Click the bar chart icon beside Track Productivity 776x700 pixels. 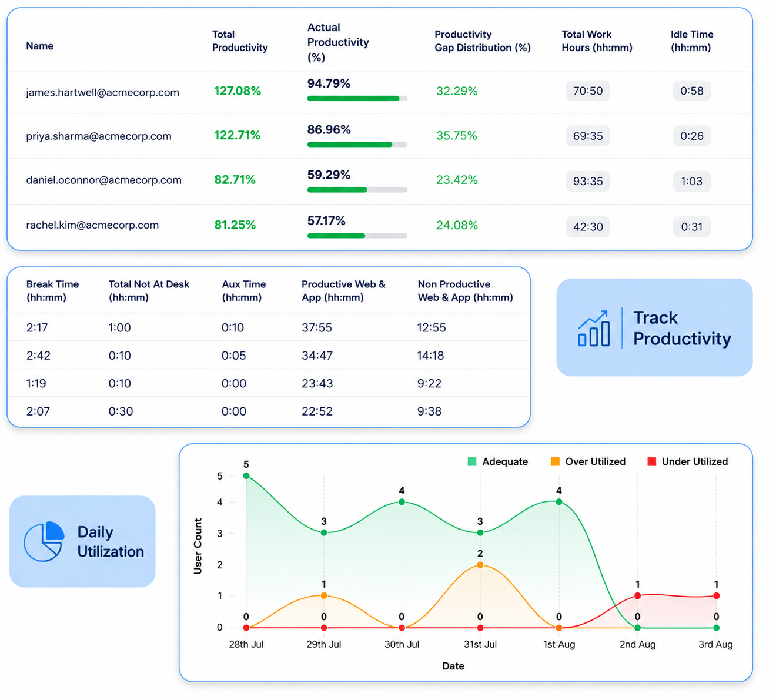[x=594, y=329]
